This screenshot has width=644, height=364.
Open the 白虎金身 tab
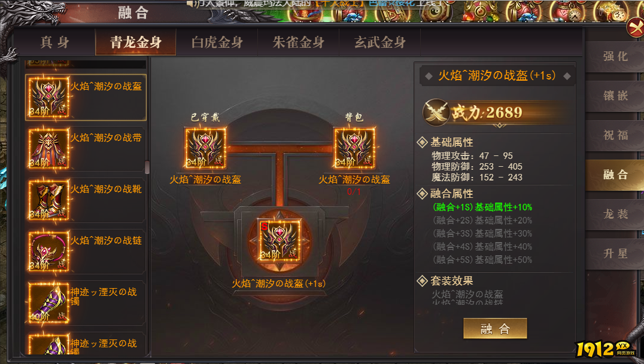click(x=217, y=42)
